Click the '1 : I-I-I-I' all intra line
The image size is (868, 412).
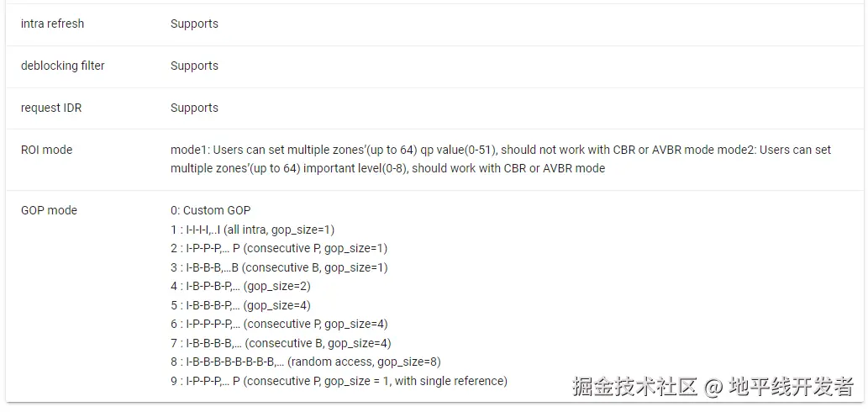252,230
